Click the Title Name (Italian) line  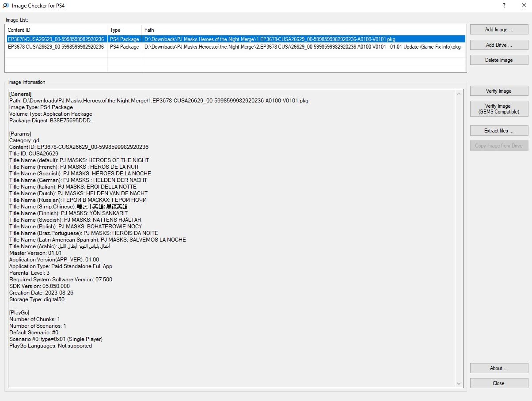coord(73,187)
